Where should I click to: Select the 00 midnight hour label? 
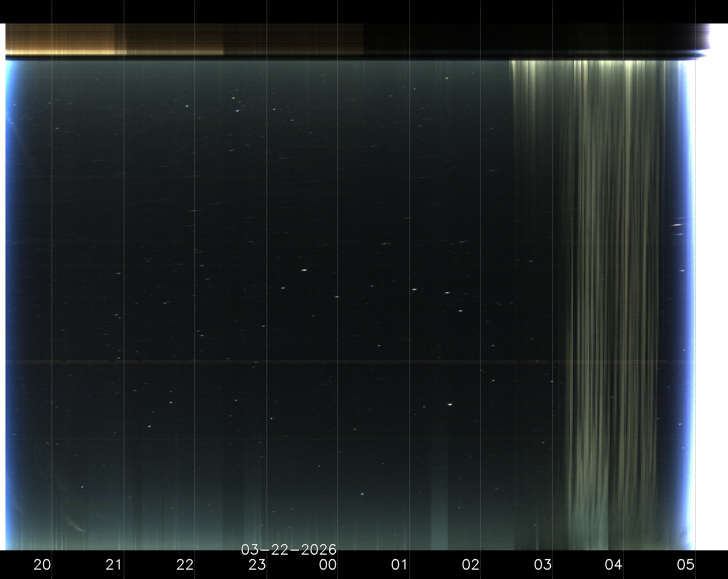[328, 564]
